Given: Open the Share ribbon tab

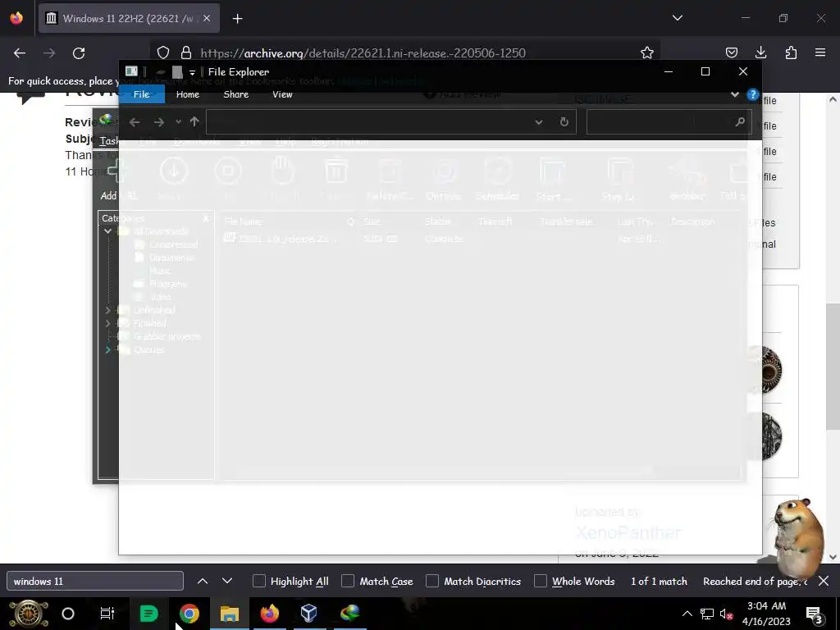Looking at the screenshot, I should 235,94.
